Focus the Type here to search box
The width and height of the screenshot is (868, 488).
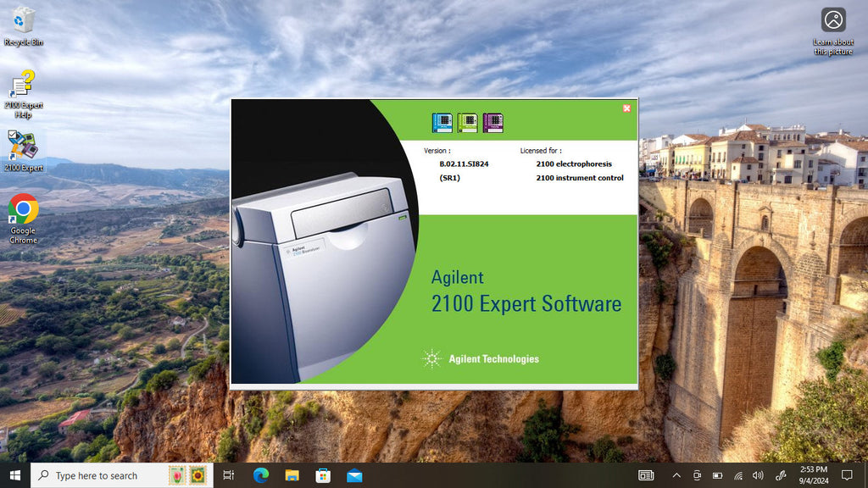coord(122,475)
